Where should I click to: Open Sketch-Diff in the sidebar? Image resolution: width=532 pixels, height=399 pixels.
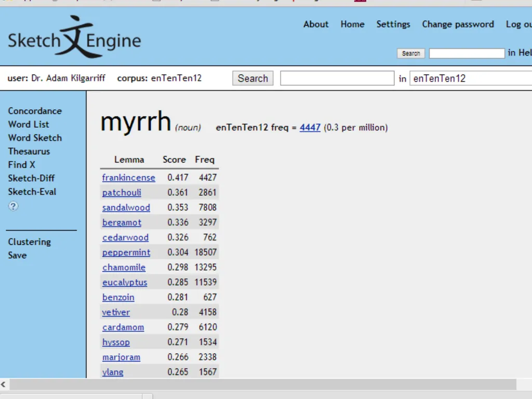(x=31, y=178)
